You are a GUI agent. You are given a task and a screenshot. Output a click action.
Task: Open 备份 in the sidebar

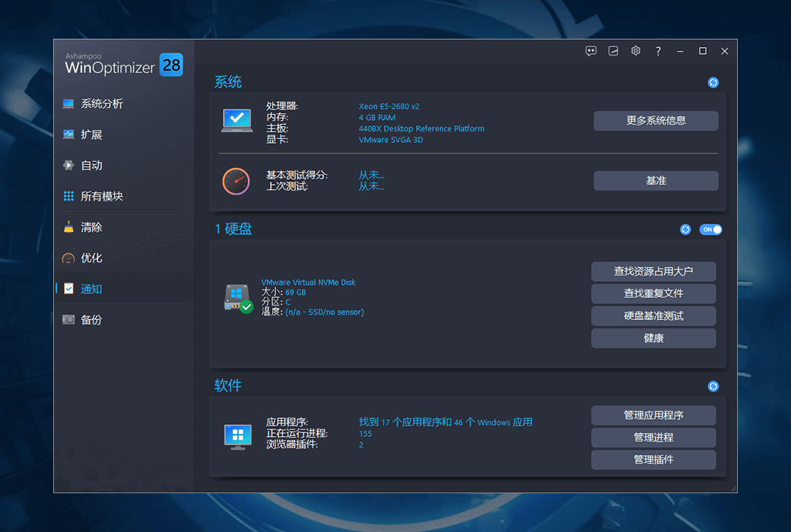(123, 320)
